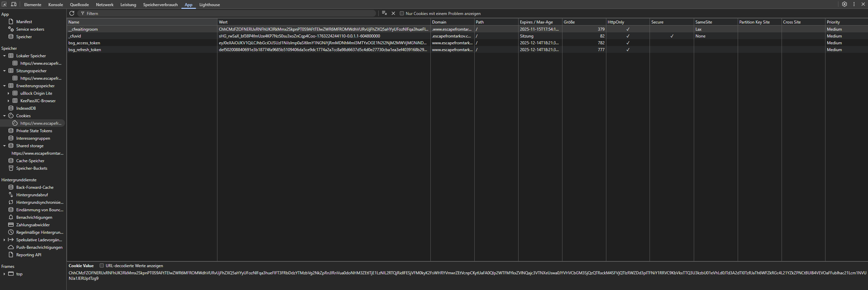Click the Filtern input field
This screenshot has height=290, width=868.
pos(228,14)
